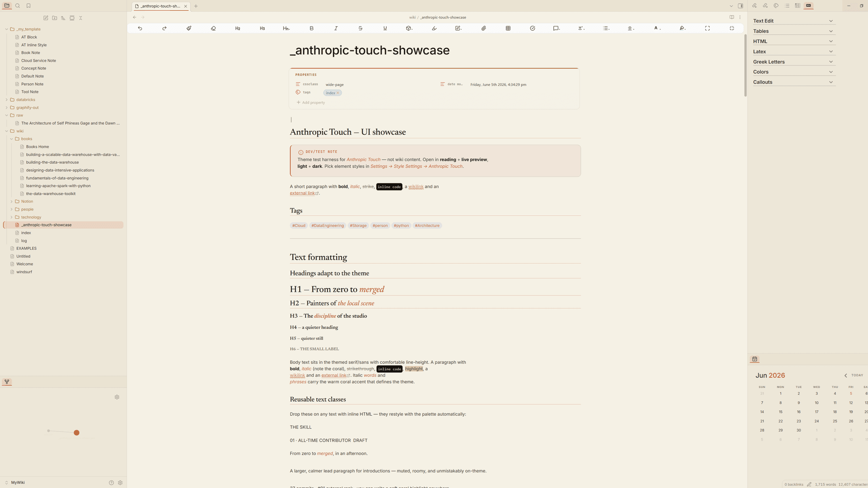Screen dimensions: 868x488
Task: Toggle the right sidebar panel
Action: 741,6
